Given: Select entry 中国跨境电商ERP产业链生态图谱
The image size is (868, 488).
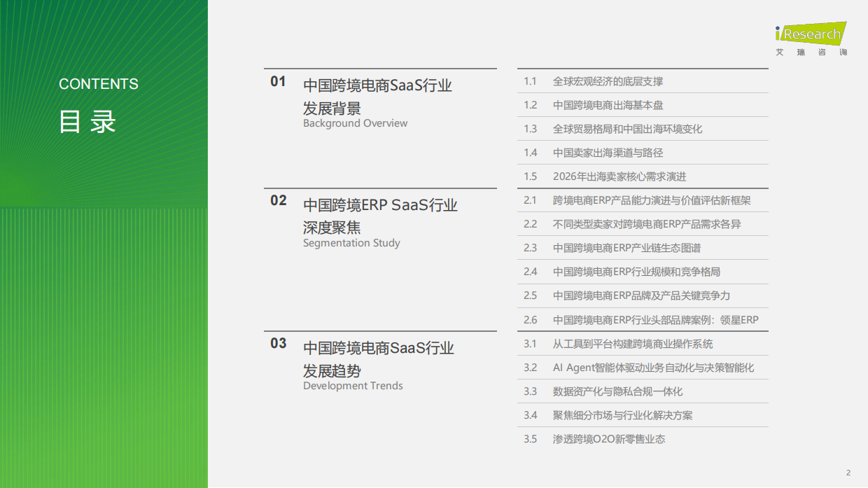Looking at the screenshot, I should 626,248.
